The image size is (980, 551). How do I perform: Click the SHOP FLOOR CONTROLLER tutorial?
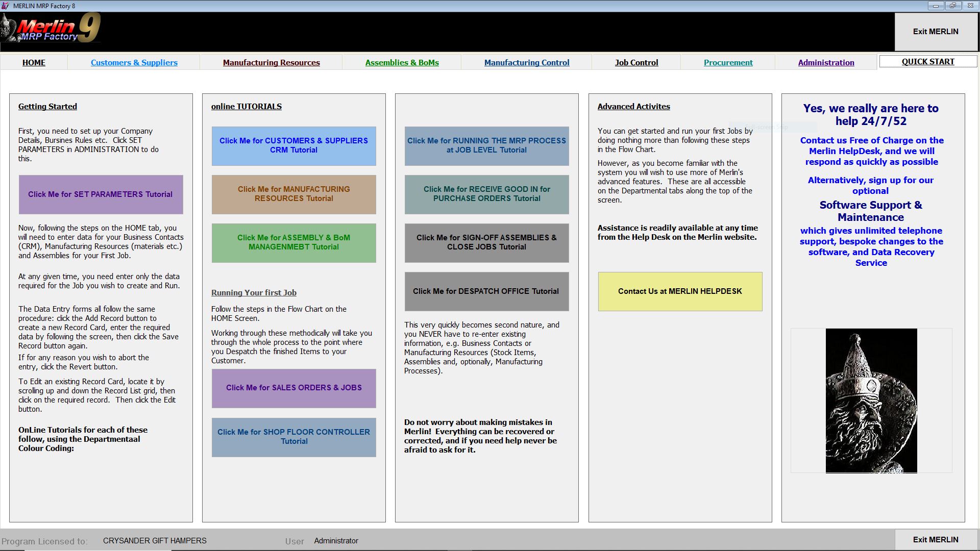[x=293, y=437]
